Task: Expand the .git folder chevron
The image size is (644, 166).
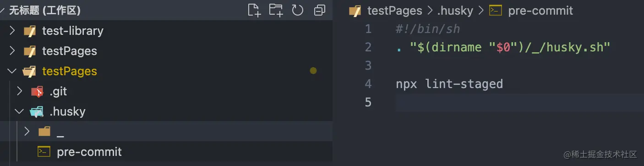Action: (19, 91)
